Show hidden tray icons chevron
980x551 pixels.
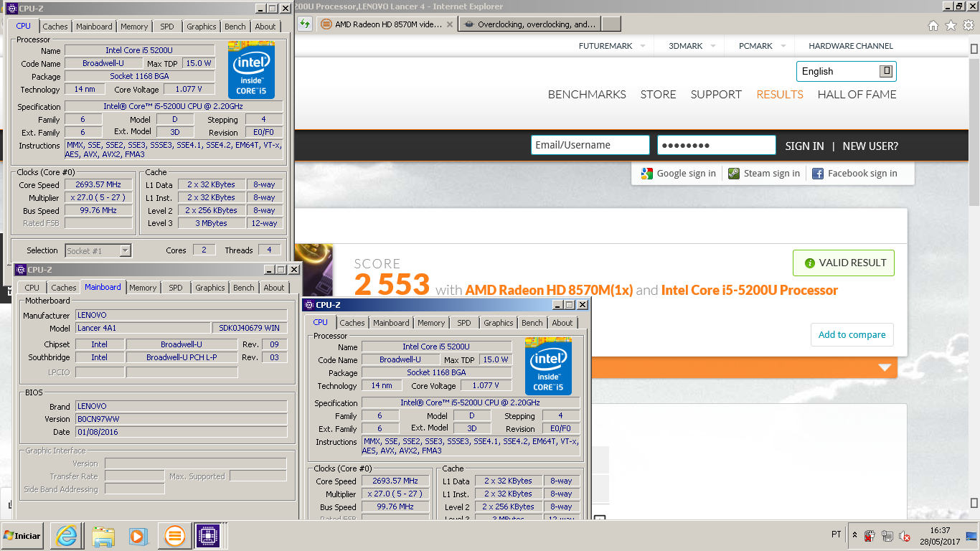[854, 535]
